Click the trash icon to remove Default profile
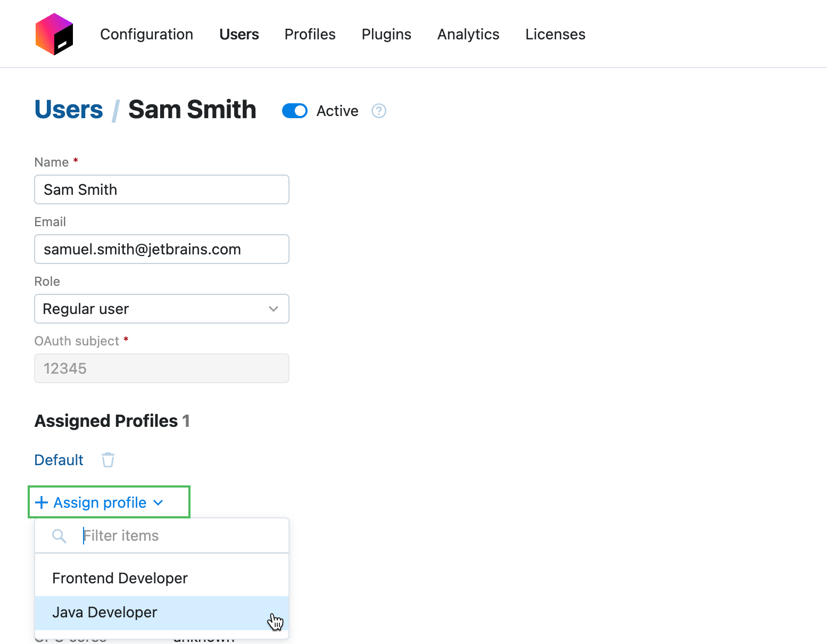 (108, 459)
